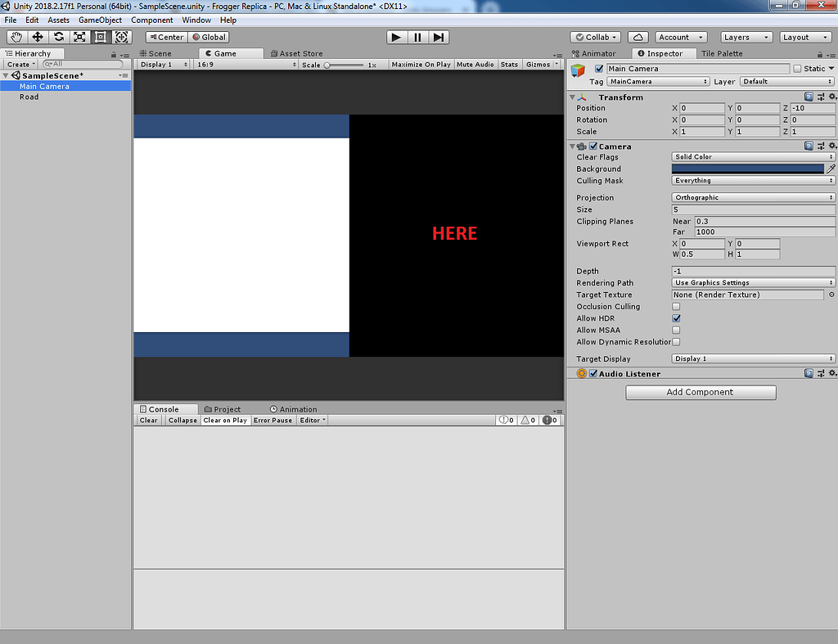Select the Rotate tool
Viewport: 838px width, 644px height.
point(57,37)
